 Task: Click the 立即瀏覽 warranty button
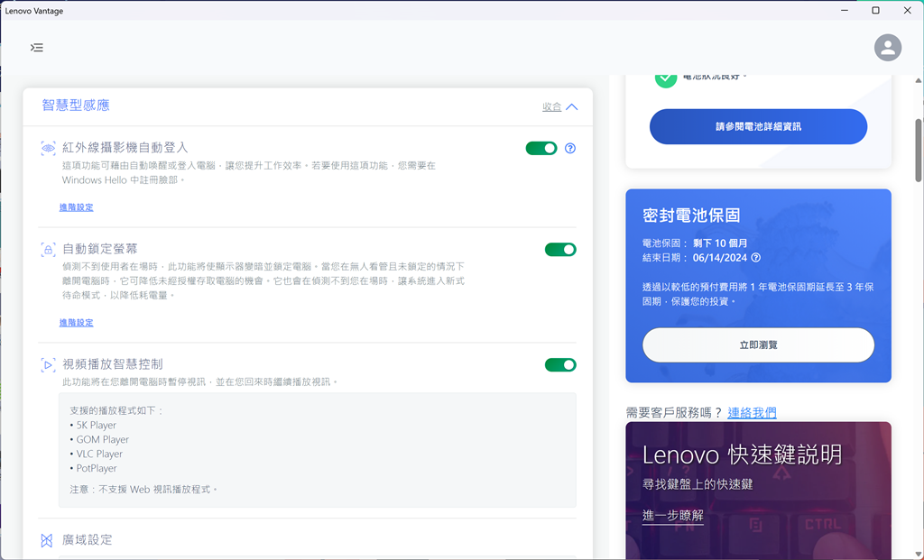point(758,345)
